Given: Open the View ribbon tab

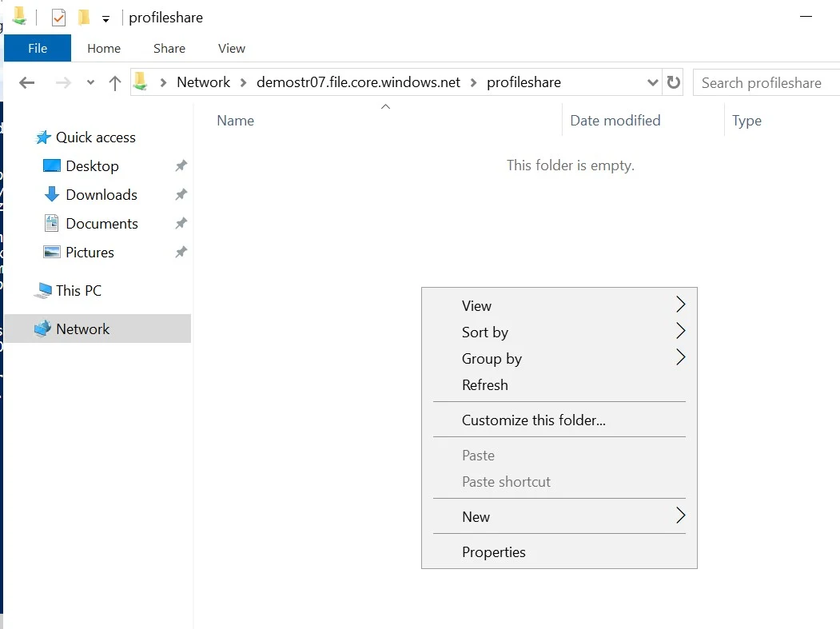Looking at the screenshot, I should click(231, 49).
